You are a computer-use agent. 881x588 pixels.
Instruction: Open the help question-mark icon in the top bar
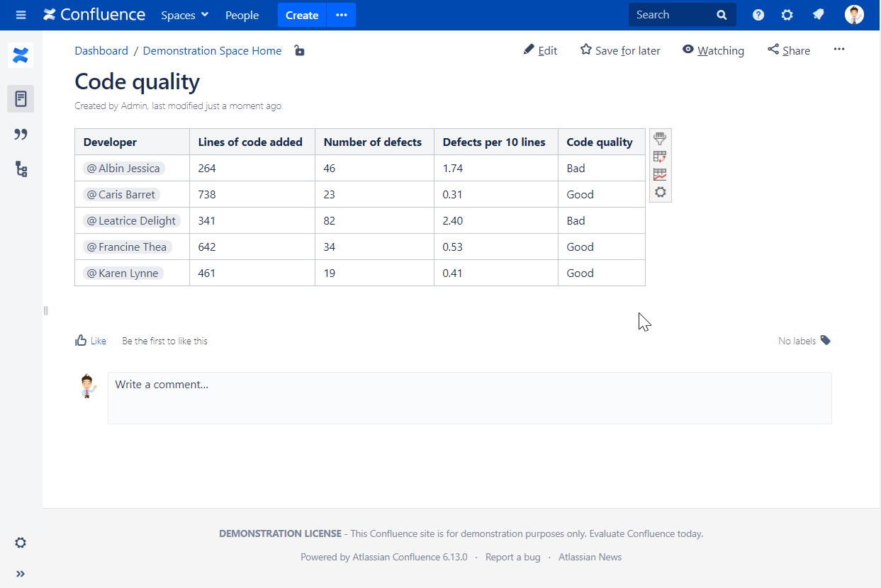coord(758,14)
